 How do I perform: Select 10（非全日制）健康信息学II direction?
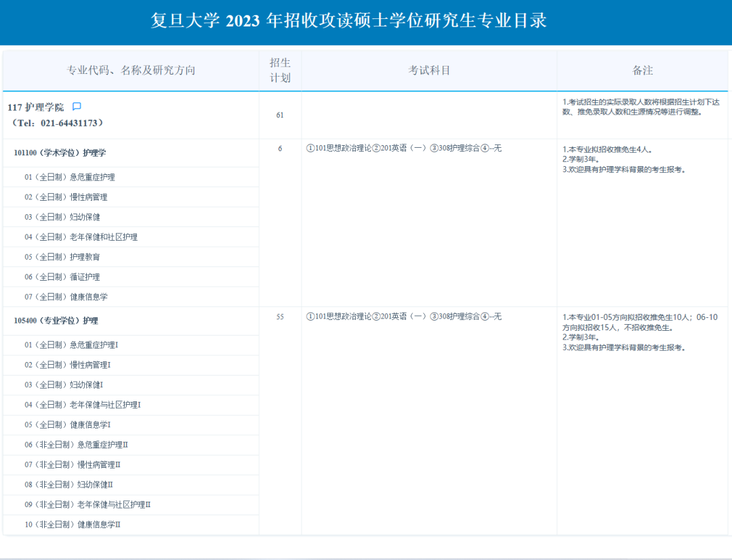tap(73, 525)
